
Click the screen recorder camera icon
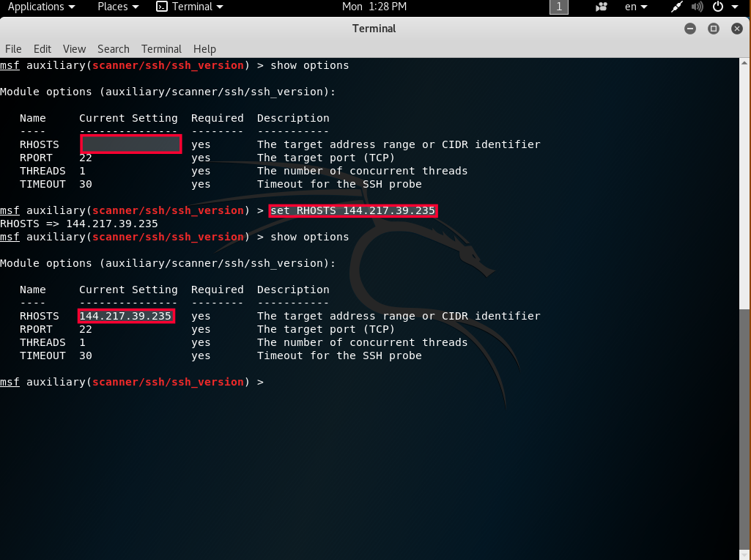point(602,7)
